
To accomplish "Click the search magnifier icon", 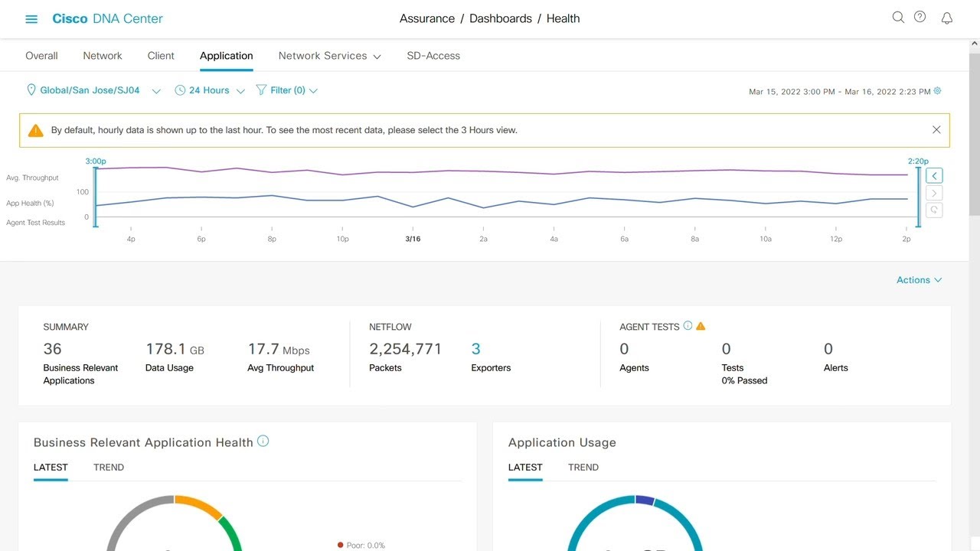I will [898, 18].
